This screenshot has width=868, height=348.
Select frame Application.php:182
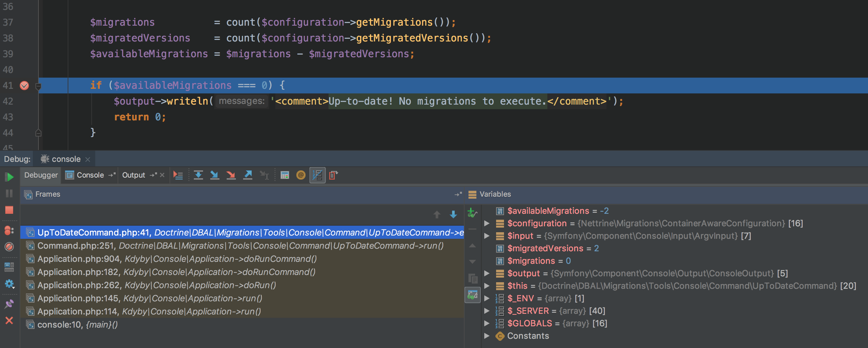242,272
